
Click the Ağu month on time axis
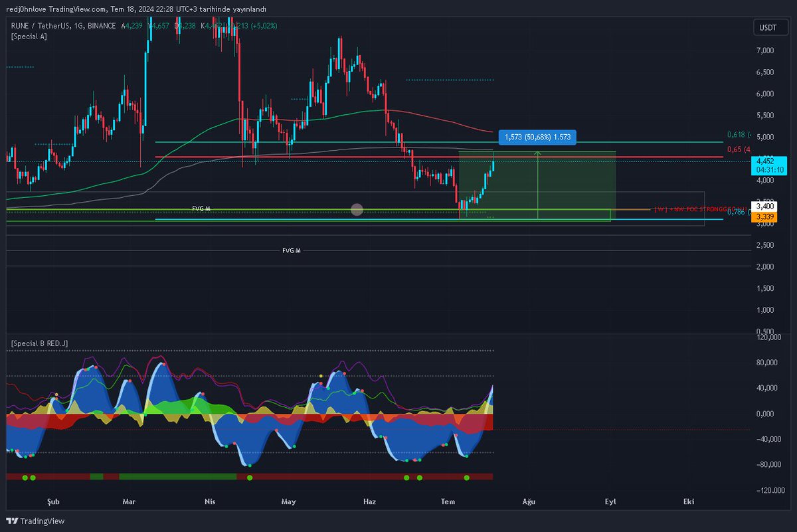point(528,501)
